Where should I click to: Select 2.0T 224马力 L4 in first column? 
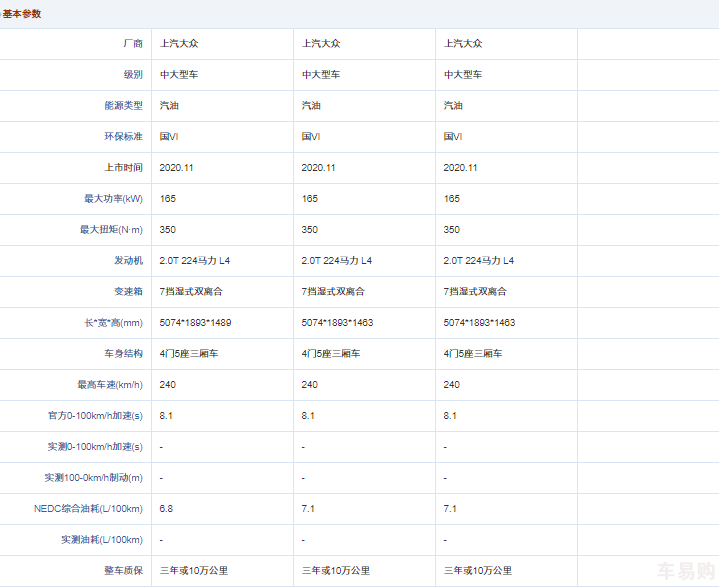[195, 261]
